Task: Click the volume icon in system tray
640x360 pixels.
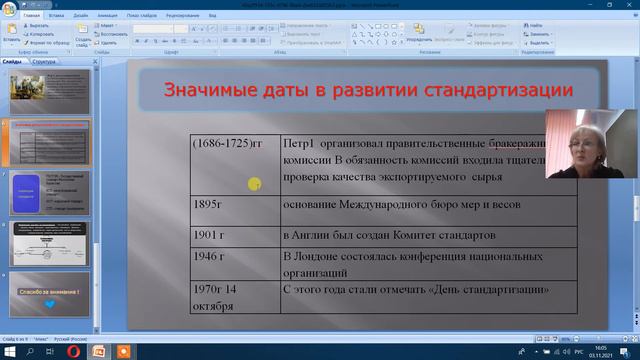Action: tap(567, 351)
